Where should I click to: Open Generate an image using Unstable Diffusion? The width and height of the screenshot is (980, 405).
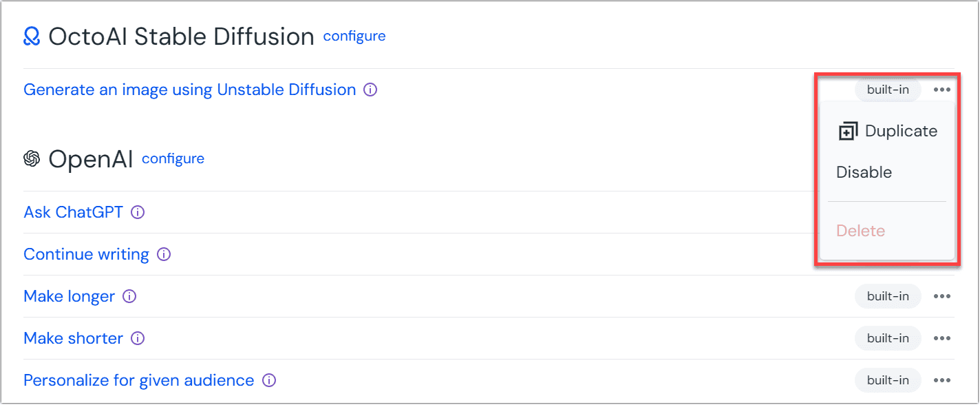click(x=189, y=90)
